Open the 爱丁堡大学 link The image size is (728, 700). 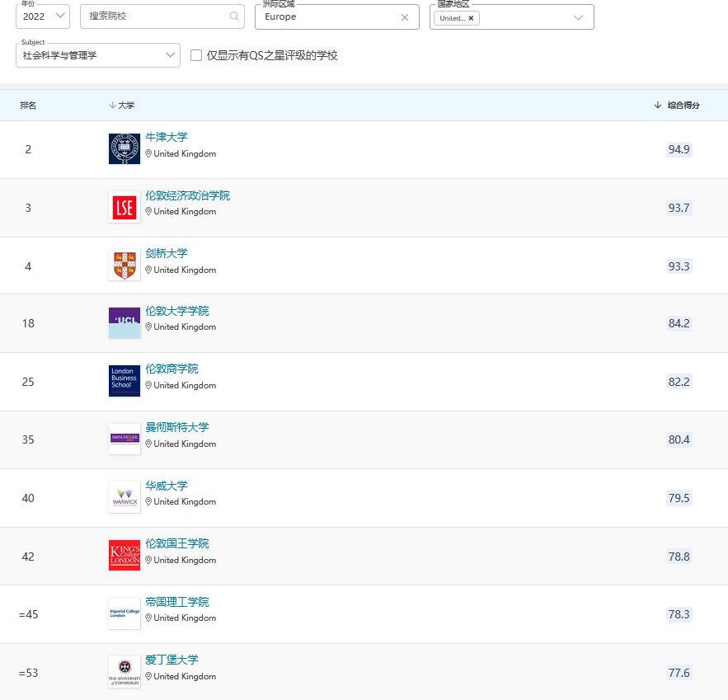tap(171, 660)
